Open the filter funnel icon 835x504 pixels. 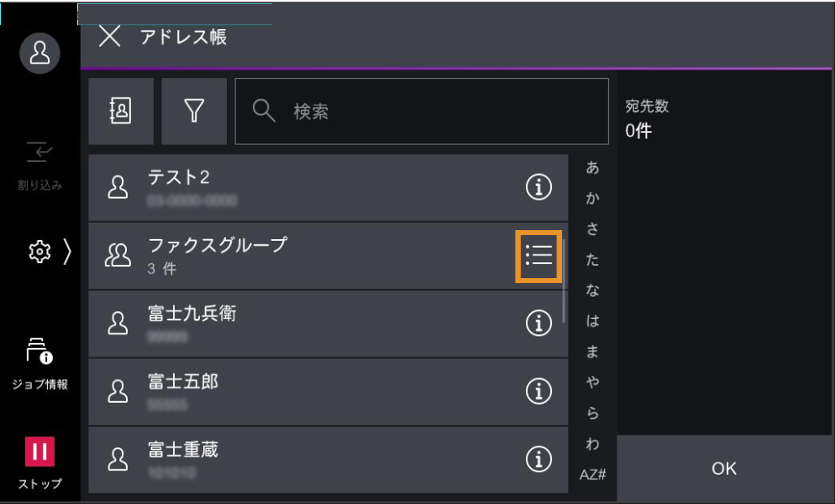[194, 111]
